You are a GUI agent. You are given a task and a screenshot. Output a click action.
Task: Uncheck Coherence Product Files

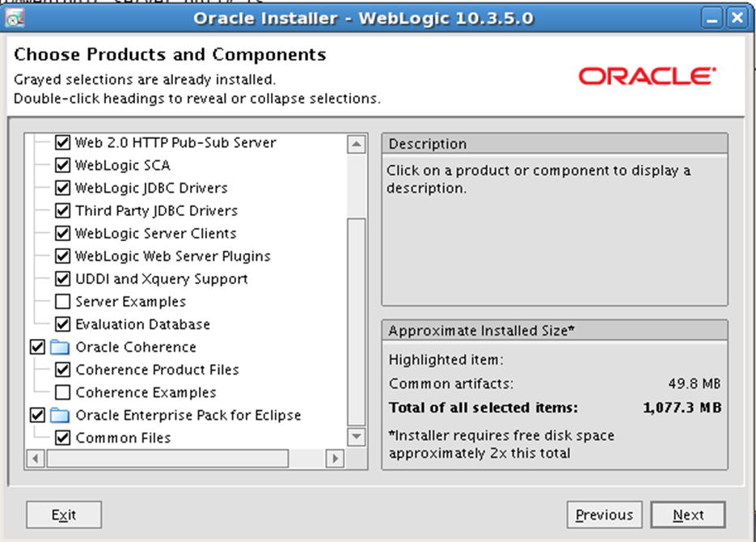(x=62, y=370)
